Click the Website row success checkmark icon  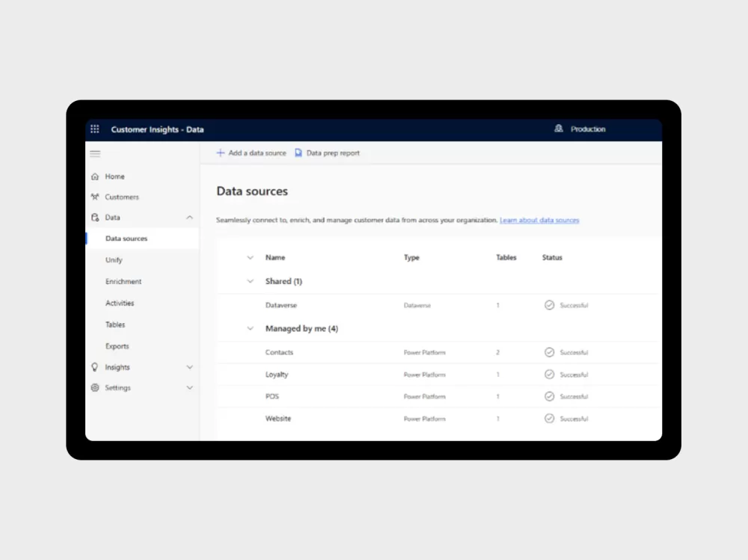point(550,419)
